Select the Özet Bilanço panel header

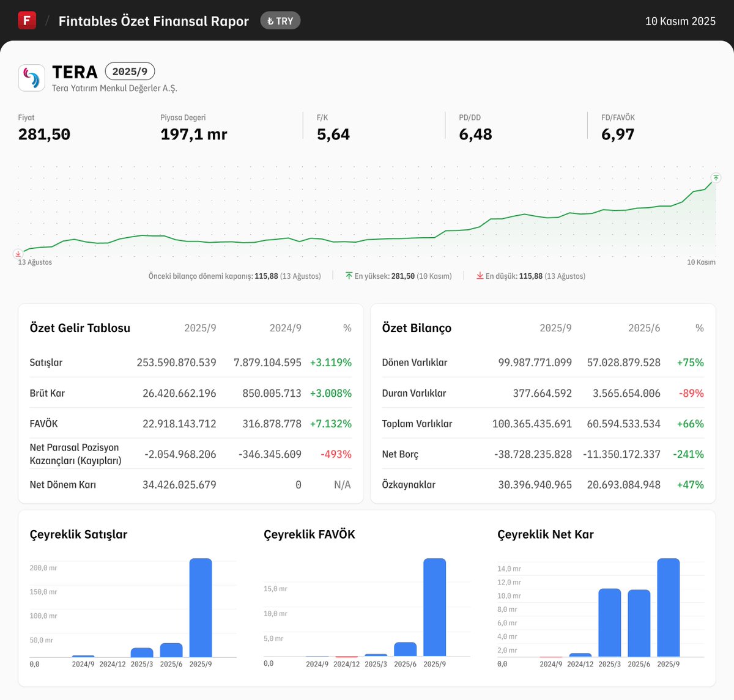[x=417, y=328]
